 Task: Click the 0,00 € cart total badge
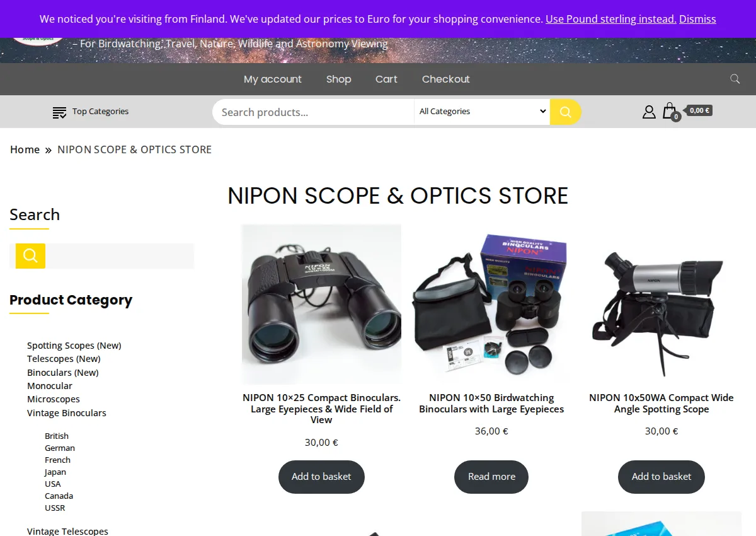699,110
